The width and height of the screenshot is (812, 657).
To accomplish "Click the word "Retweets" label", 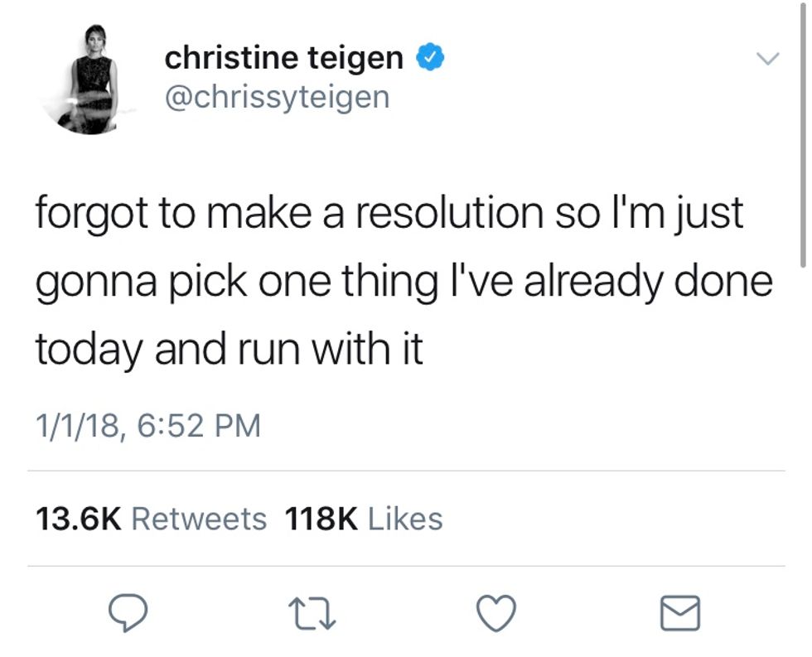I will (199, 519).
